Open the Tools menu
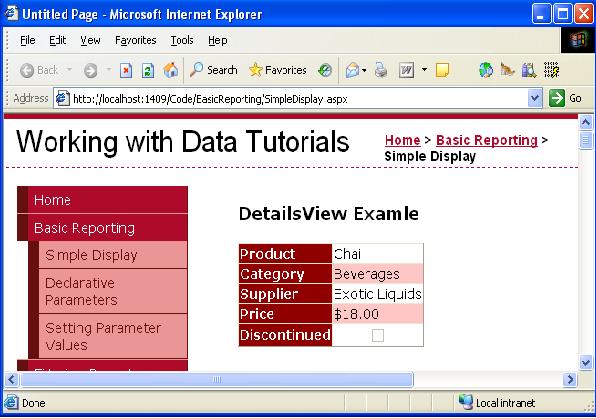Screen dimensions: 596x418 [x=182, y=40]
